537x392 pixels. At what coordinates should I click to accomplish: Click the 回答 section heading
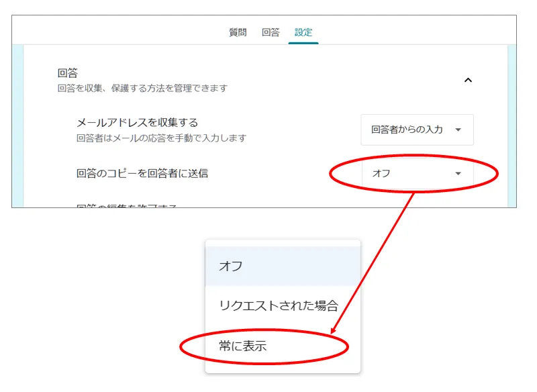(x=67, y=73)
